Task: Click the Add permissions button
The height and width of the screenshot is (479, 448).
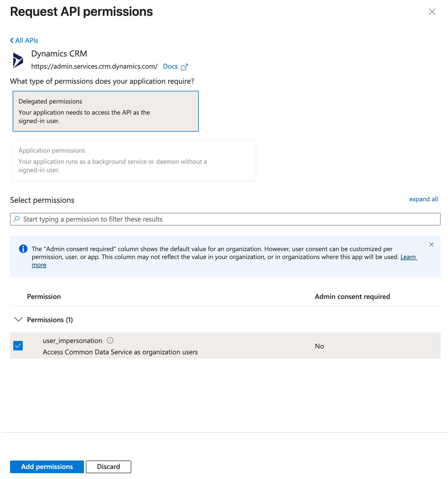Action: (x=46, y=467)
